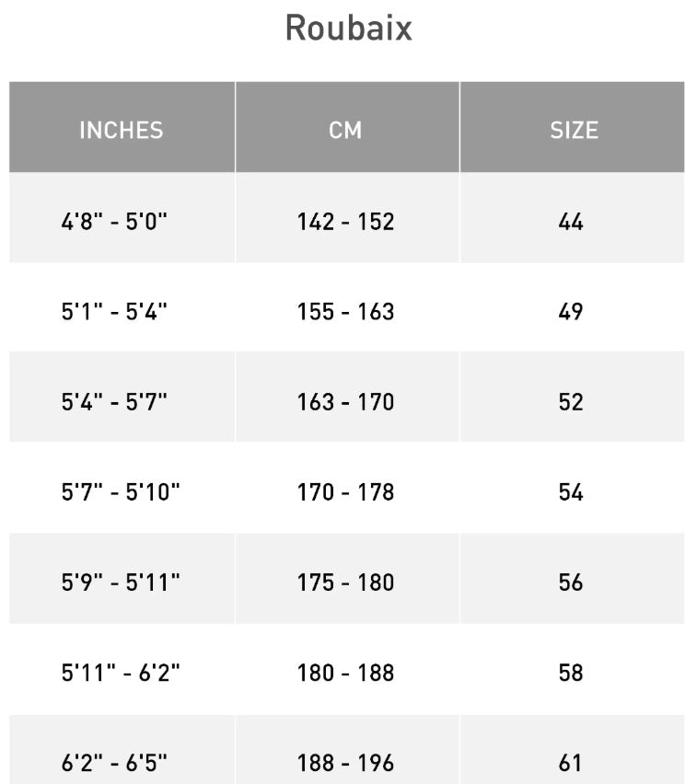Select the 163 - 170 cm cell

pyautogui.click(x=345, y=402)
